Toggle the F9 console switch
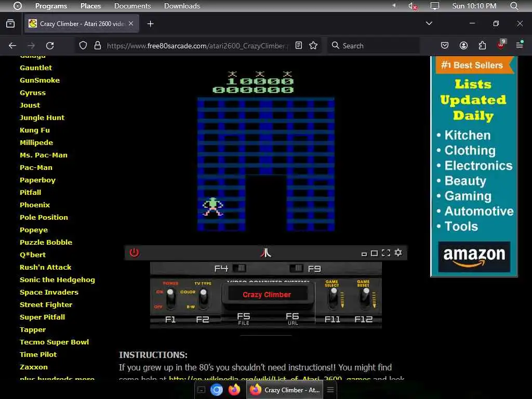The image size is (532, 399). coord(297,269)
